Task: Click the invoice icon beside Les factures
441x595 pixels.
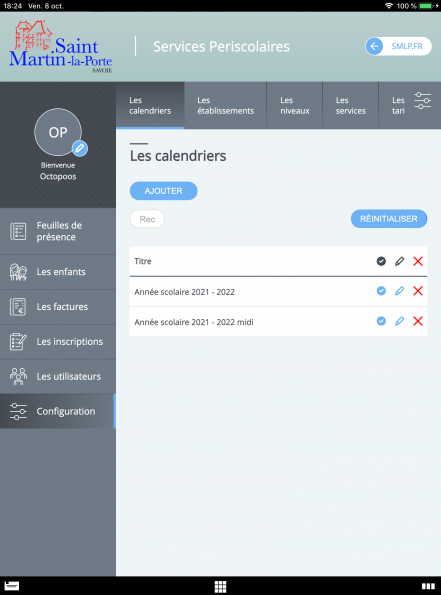Action: pyautogui.click(x=18, y=307)
